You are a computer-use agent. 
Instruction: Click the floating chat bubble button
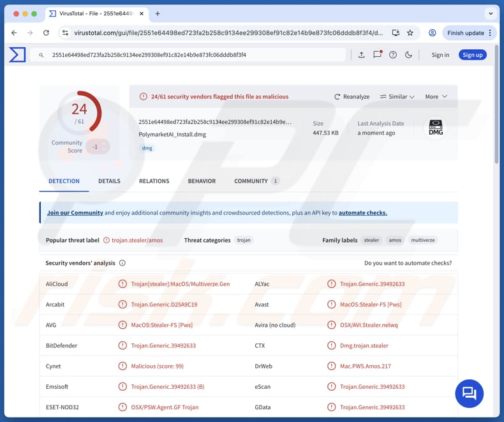coord(469,393)
